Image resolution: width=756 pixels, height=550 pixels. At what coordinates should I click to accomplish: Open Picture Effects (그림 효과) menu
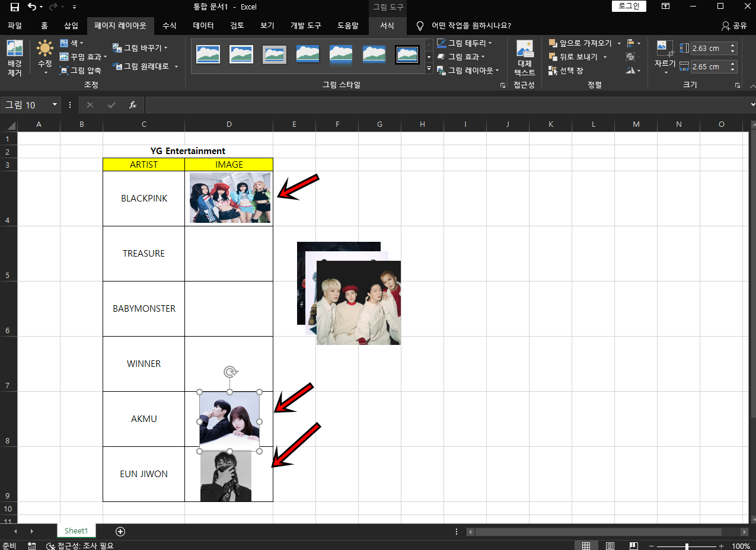(461, 57)
